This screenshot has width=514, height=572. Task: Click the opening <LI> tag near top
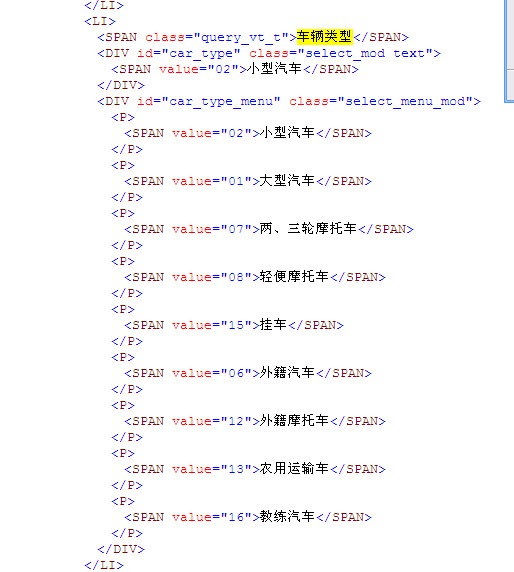coord(100,21)
